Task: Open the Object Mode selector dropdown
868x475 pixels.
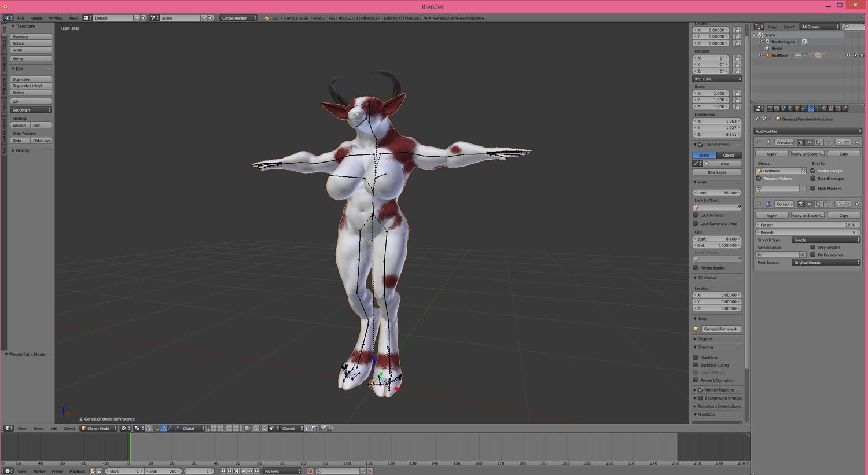Action: click(99, 428)
